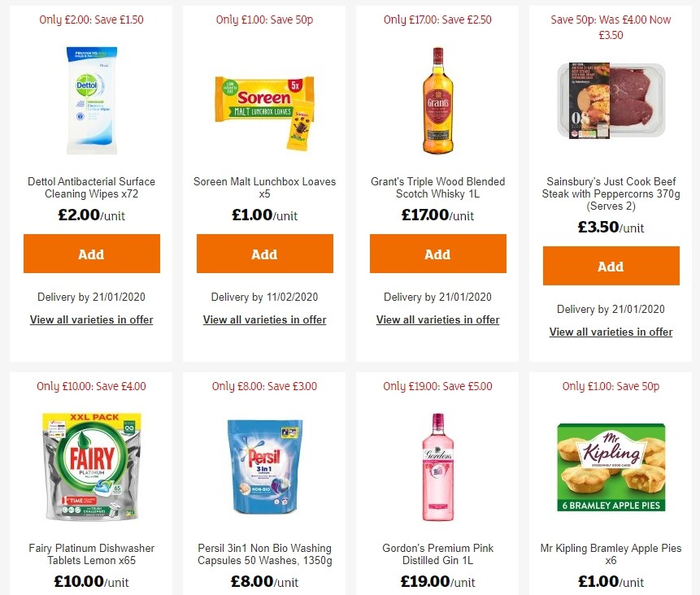View all varieties in the Grant's whisky offer
Viewport: 700px width, 595px height.
pos(437,319)
